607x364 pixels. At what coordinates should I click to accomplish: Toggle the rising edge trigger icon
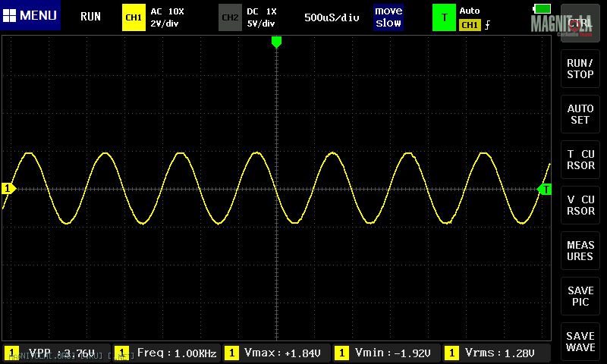click(487, 25)
